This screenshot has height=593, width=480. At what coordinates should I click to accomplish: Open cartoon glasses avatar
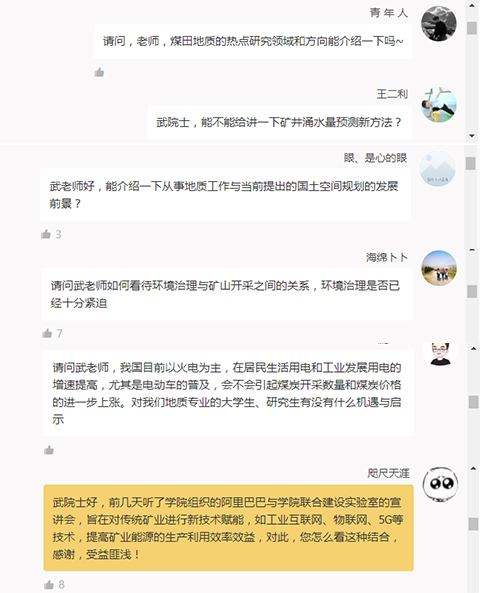[440, 354]
